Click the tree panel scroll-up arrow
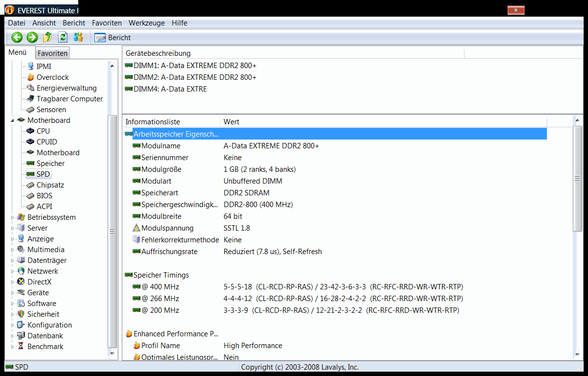 coord(113,65)
